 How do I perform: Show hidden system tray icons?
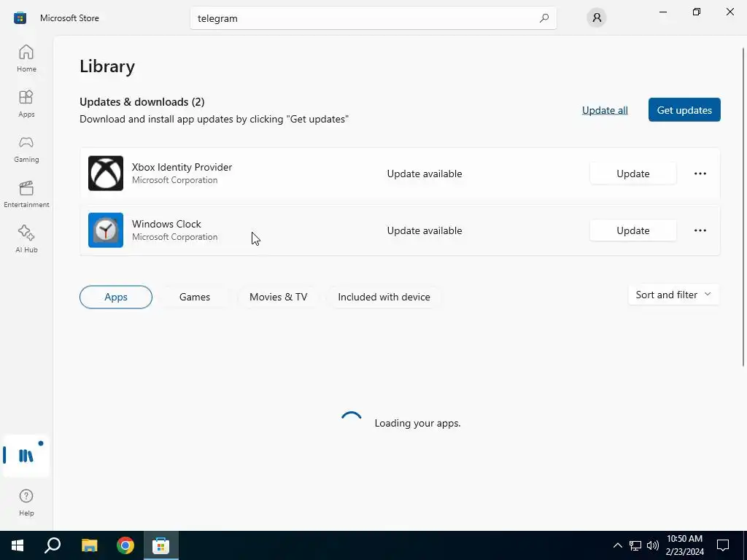coord(617,545)
